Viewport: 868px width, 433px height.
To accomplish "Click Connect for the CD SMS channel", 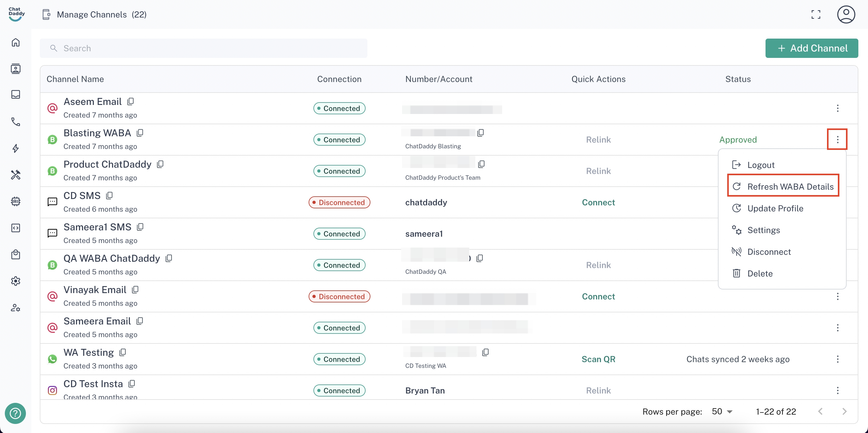I will click(x=598, y=202).
